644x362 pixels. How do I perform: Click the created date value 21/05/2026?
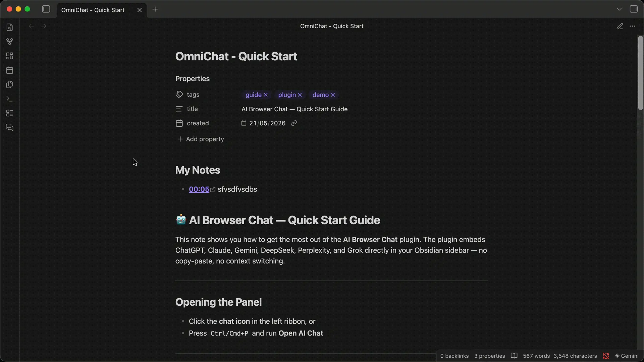point(267,123)
